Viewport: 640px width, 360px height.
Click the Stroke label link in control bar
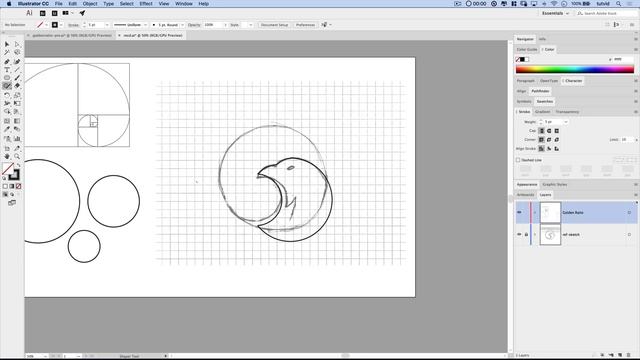[x=73, y=25]
